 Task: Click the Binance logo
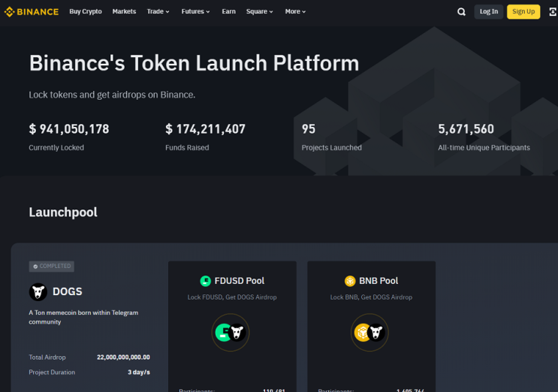32,12
